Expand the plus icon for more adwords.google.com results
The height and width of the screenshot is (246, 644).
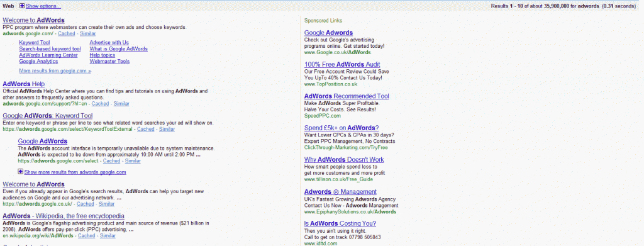(21, 172)
